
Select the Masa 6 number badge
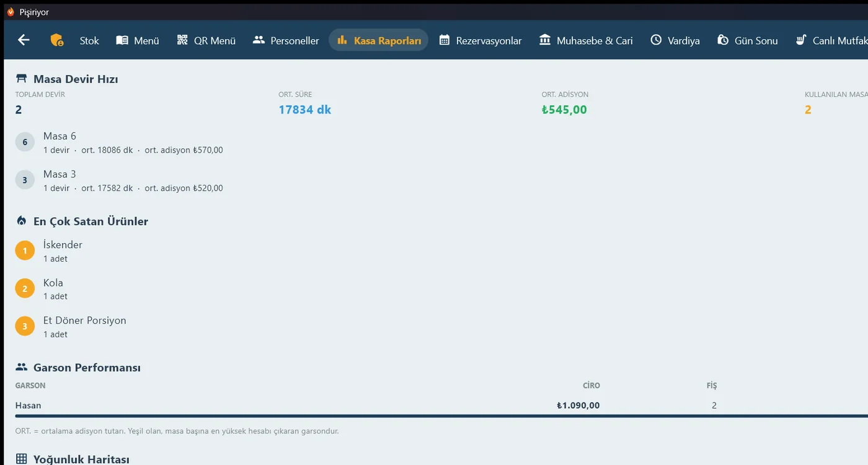click(x=25, y=142)
